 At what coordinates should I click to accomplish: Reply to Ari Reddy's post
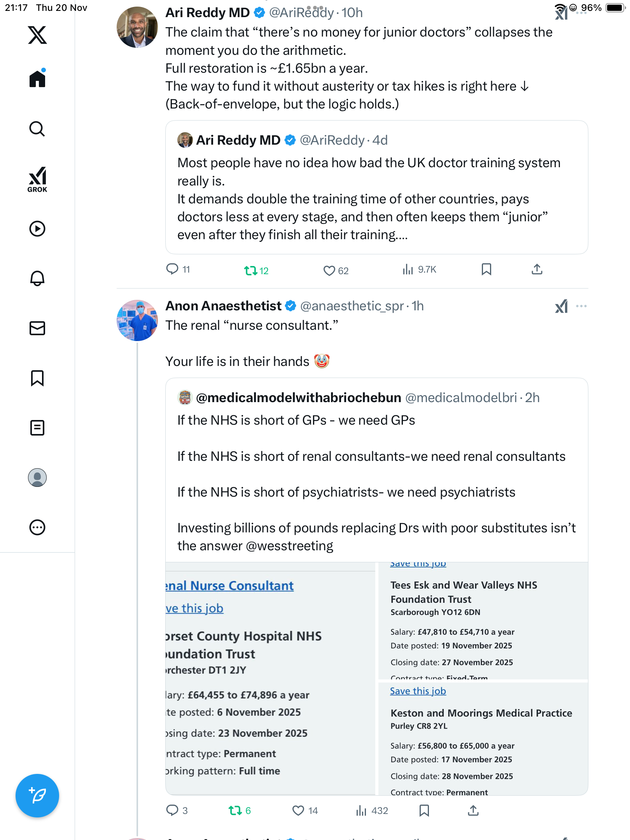172,269
